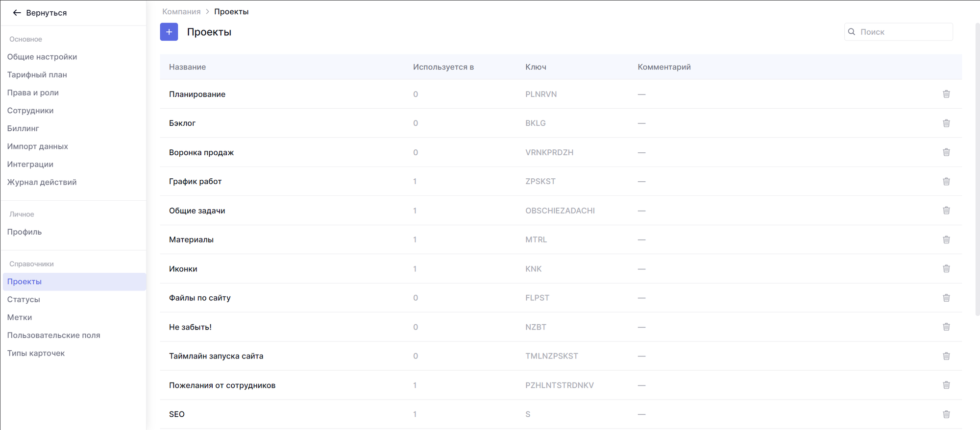Navigate to Сотрудники page
This screenshot has height=430, width=980.
(x=30, y=111)
